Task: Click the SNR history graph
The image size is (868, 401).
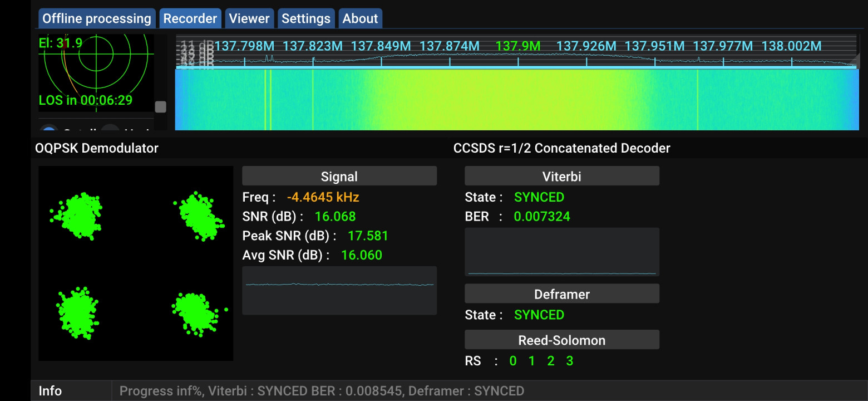Action: point(339,290)
